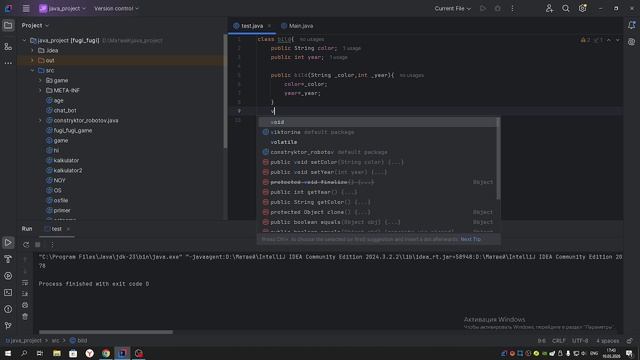Collapse the java_project root node

coord(24,40)
